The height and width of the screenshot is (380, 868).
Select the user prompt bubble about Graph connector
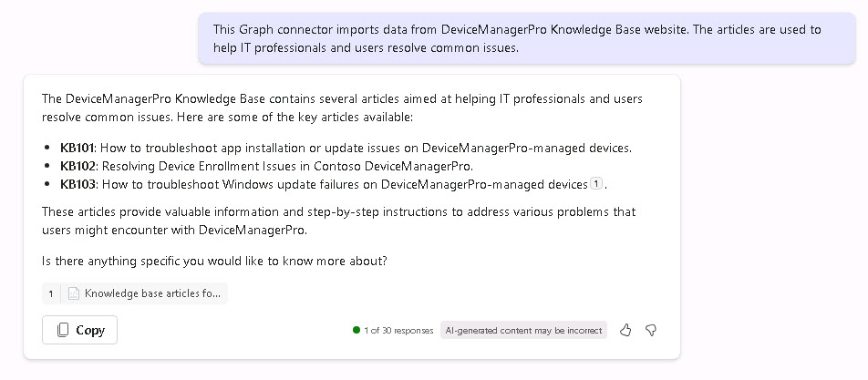coord(527,38)
